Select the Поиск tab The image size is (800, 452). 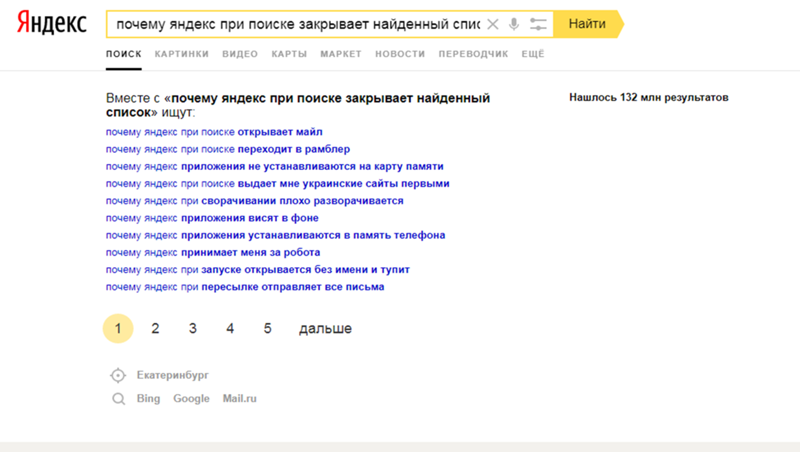(123, 54)
